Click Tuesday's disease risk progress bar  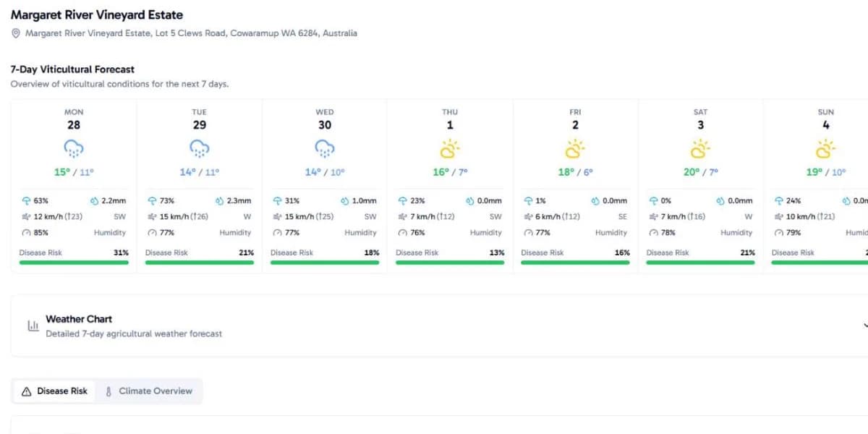(x=200, y=263)
